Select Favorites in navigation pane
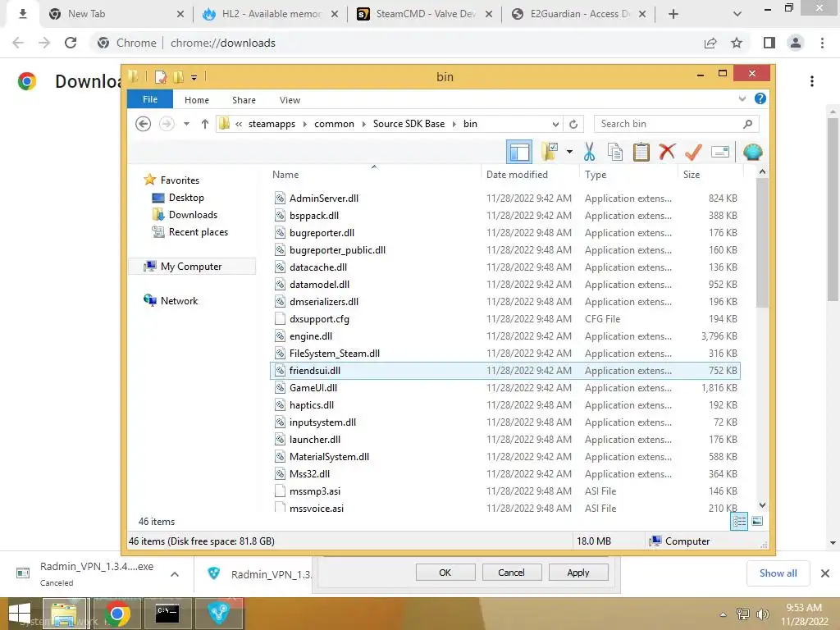The width and height of the screenshot is (840, 630). pyautogui.click(x=180, y=180)
